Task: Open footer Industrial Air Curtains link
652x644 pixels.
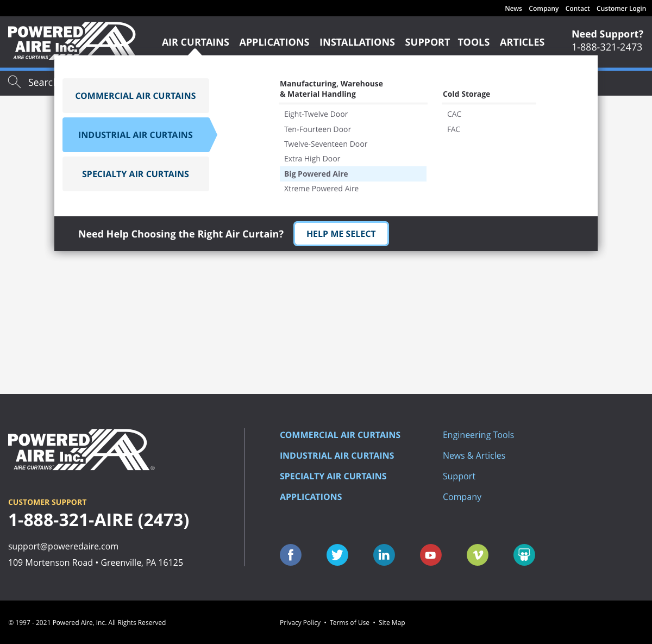Action: coord(337,455)
